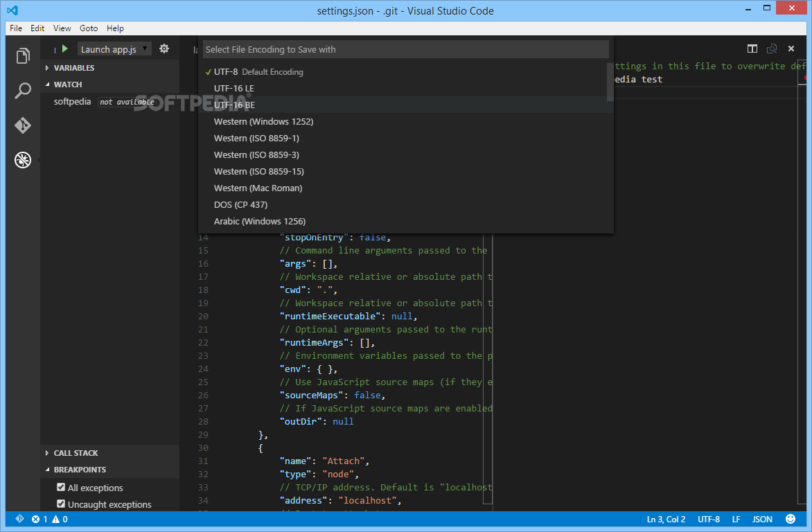
Task: Click "runtimeArgs" key in editor
Action: [315, 342]
